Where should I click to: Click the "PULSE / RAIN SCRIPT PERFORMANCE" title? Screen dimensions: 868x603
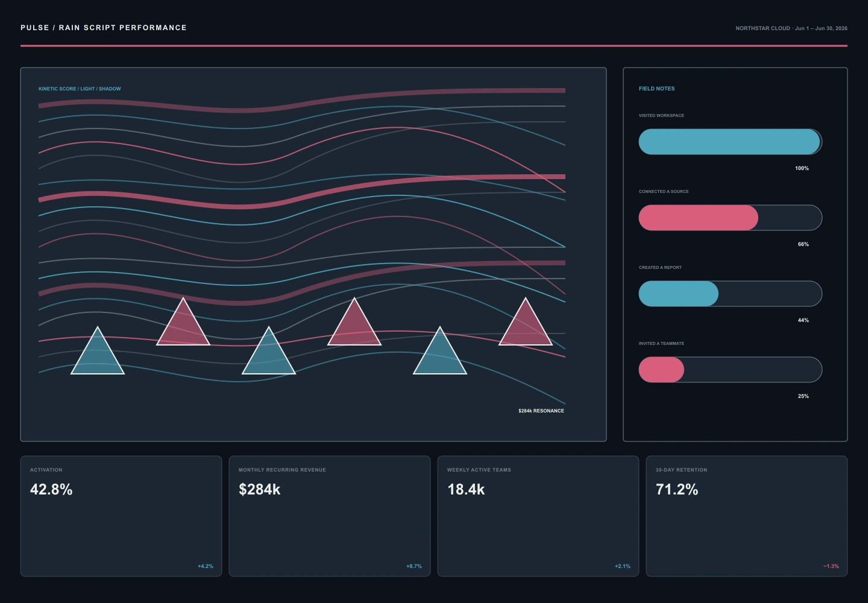[x=104, y=28]
